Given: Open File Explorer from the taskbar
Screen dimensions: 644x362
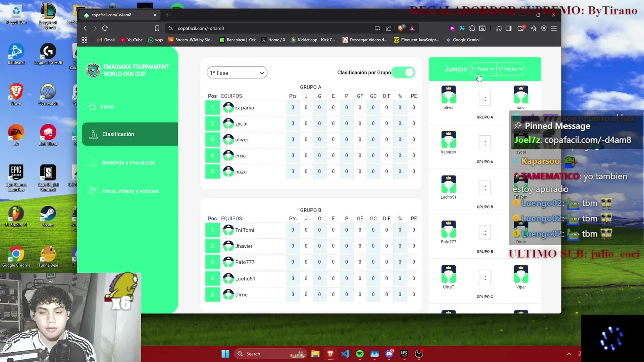Looking at the screenshot, I should click(315, 354).
